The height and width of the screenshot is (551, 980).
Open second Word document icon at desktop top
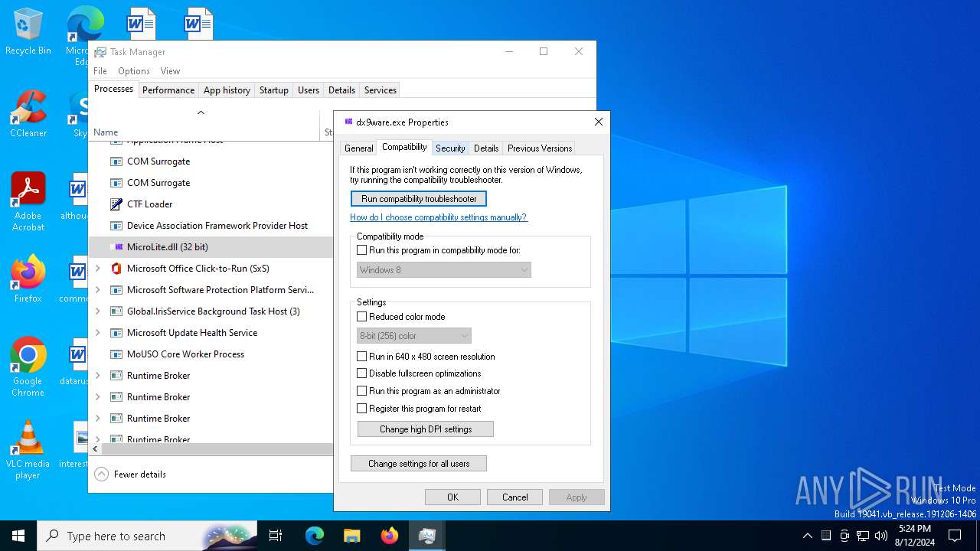pos(198,24)
